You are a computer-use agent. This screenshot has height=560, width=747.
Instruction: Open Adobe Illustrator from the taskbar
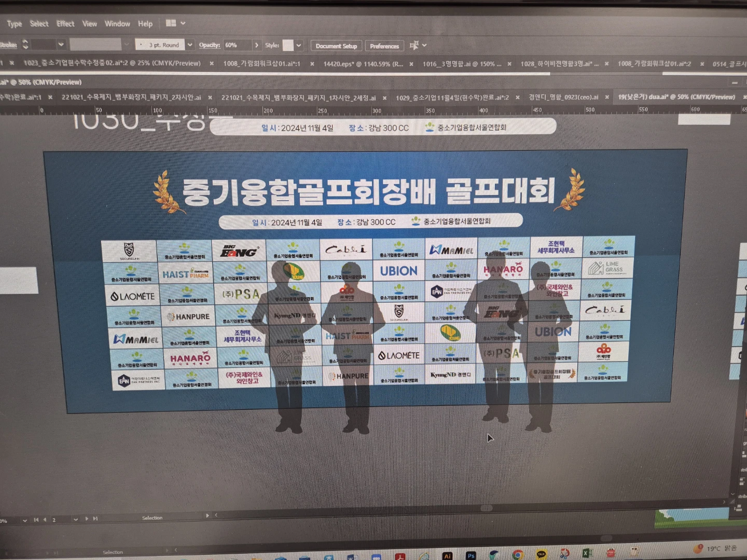(x=447, y=555)
